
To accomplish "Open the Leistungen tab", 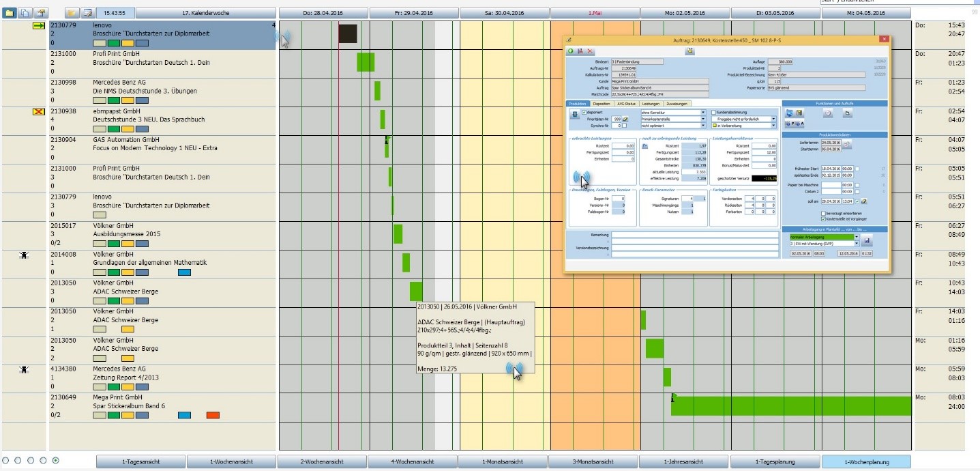I will pyautogui.click(x=651, y=103).
